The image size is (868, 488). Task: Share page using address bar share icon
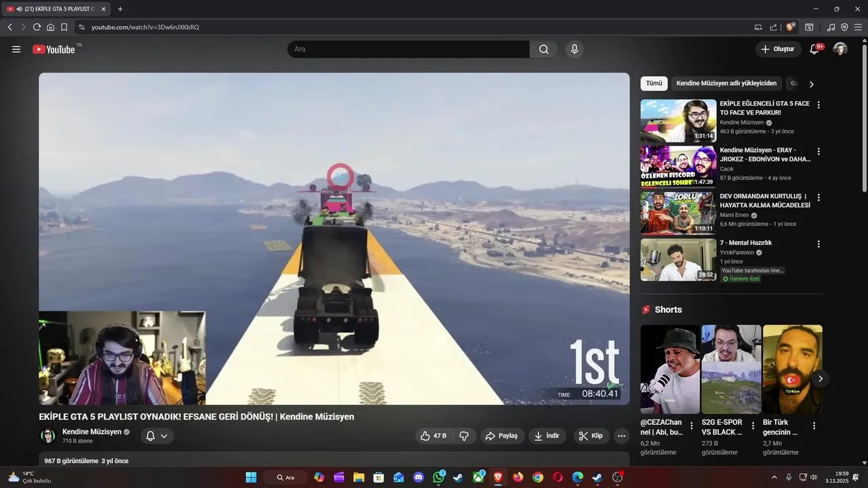pyautogui.click(x=774, y=27)
